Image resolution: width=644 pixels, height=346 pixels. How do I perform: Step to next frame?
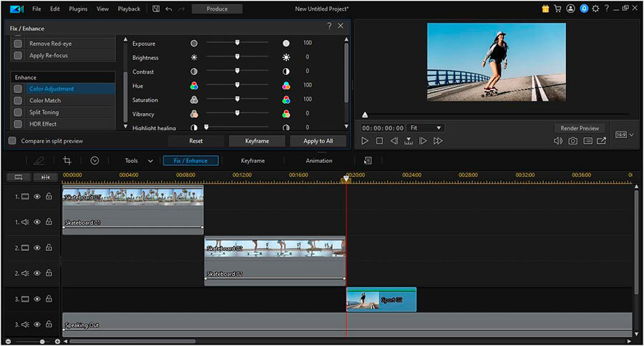(423, 141)
